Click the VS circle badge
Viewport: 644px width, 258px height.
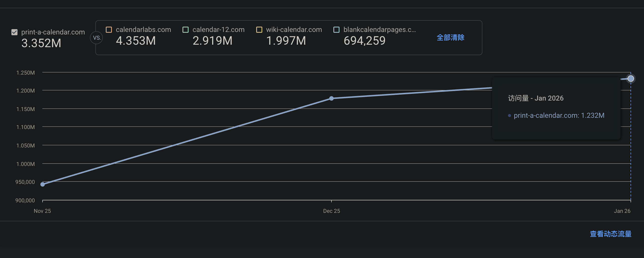(96, 38)
